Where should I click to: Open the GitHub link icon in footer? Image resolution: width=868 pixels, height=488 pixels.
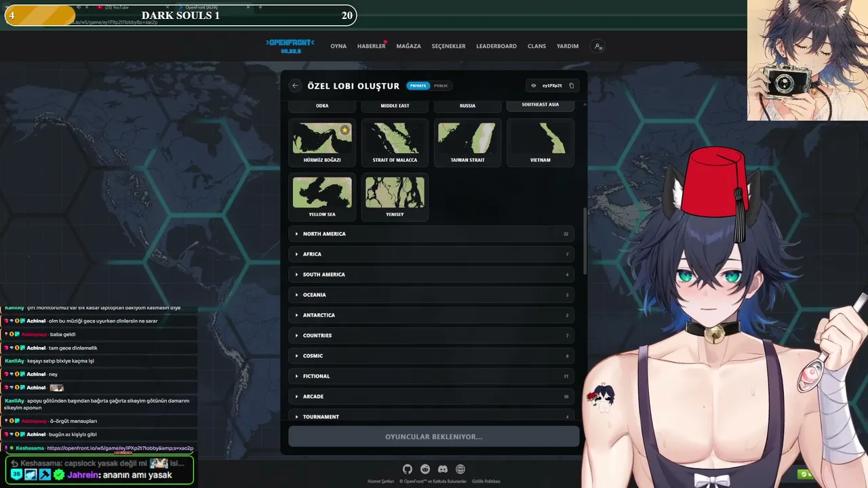[408, 469]
